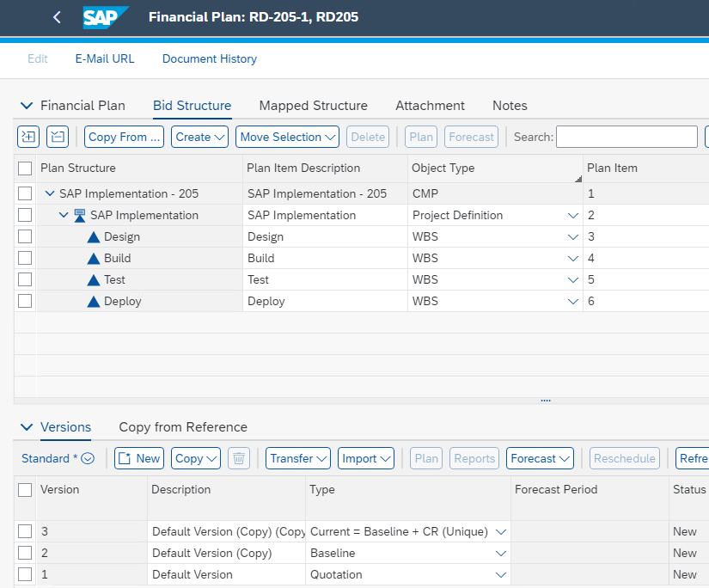Viewport: 709px width, 588px height.
Task: Collapse the Financial Plan section chevron
Action: 27,106
